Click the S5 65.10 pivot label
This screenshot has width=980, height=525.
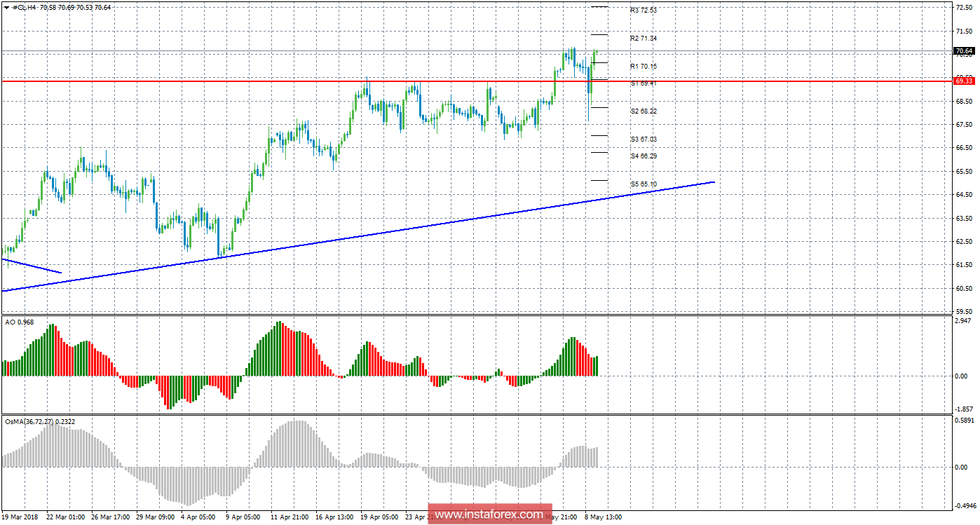pyautogui.click(x=644, y=184)
